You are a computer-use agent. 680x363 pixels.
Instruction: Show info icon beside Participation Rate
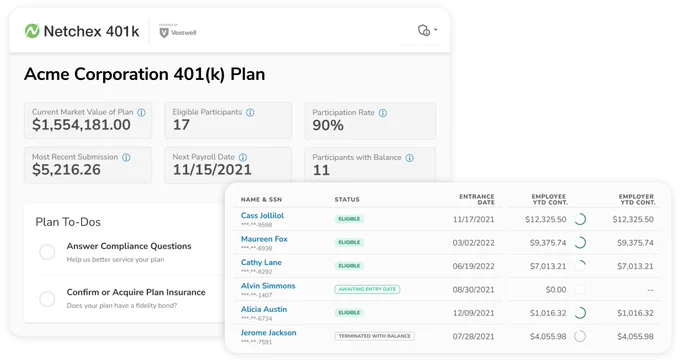pos(382,113)
